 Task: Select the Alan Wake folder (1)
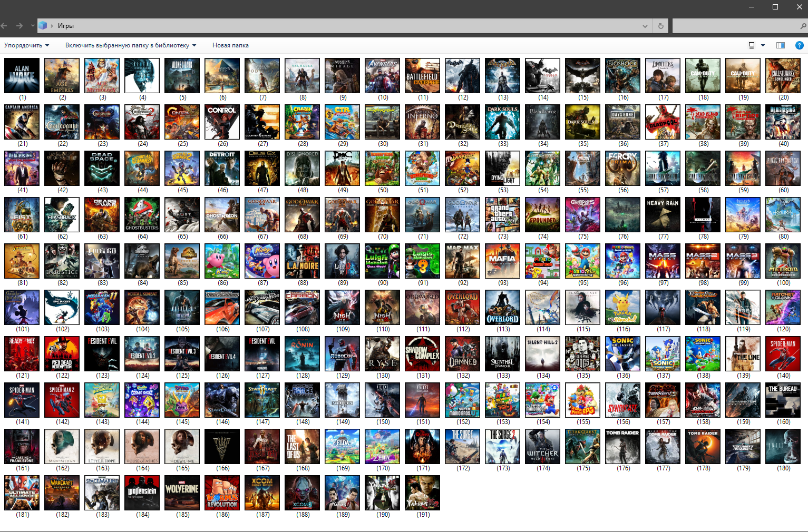click(22, 76)
